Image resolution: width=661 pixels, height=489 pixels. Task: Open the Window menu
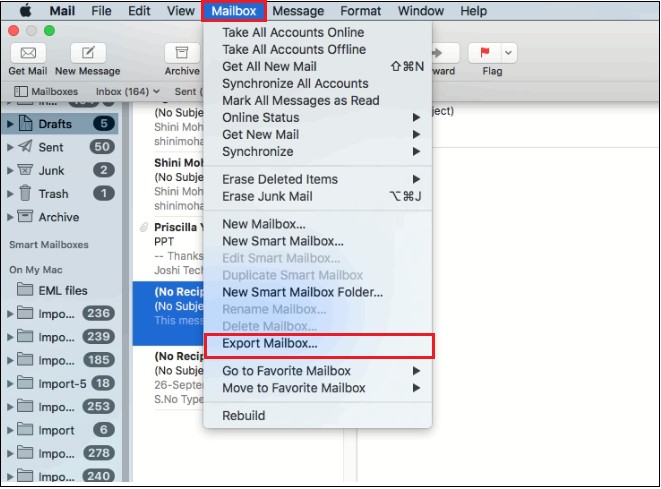tap(421, 11)
